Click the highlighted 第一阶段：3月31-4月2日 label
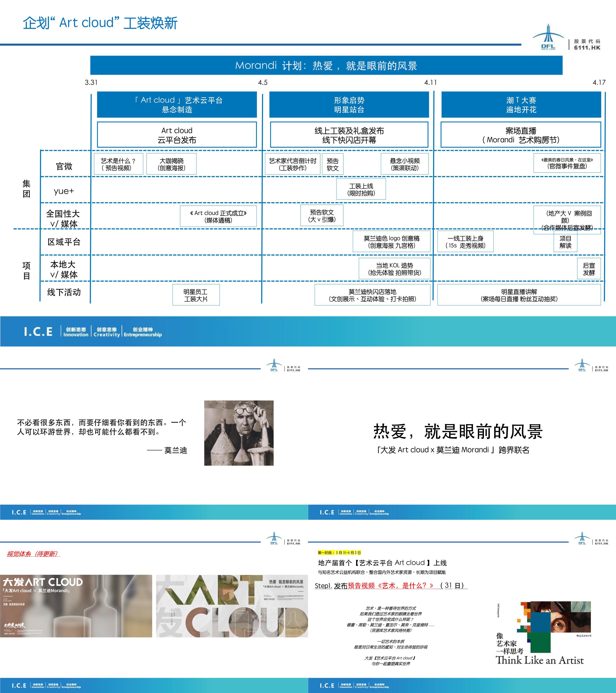 coord(339,553)
